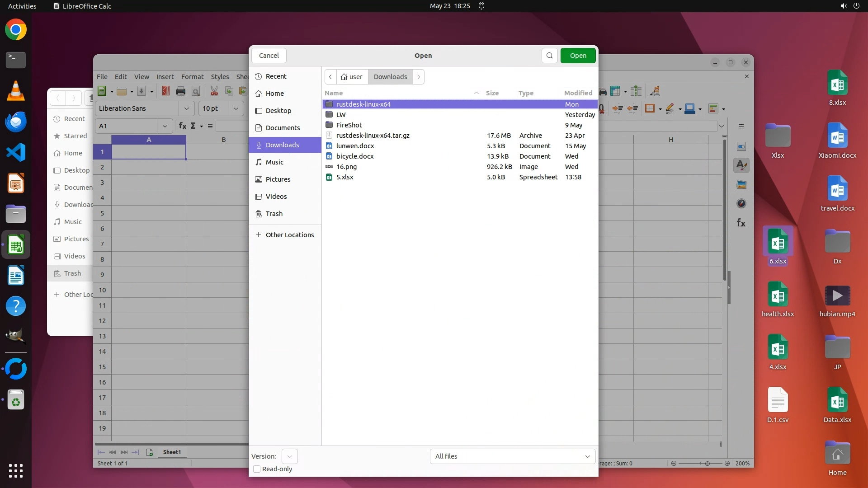The image size is (868, 488).
Task: Open the Version dropdown
Action: (x=289, y=456)
